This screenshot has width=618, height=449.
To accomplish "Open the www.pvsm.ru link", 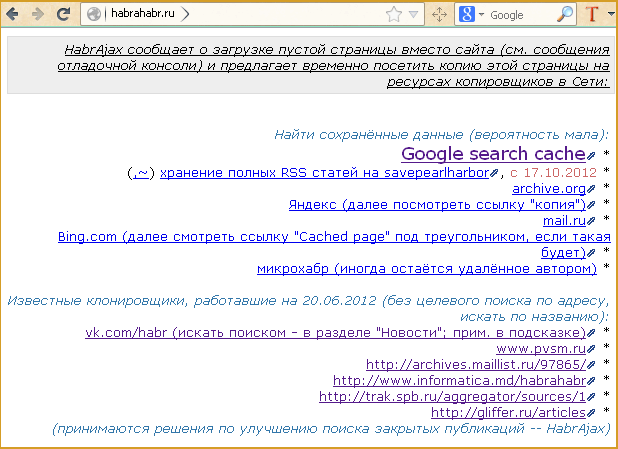I will pyautogui.click(x=541, y=348).
